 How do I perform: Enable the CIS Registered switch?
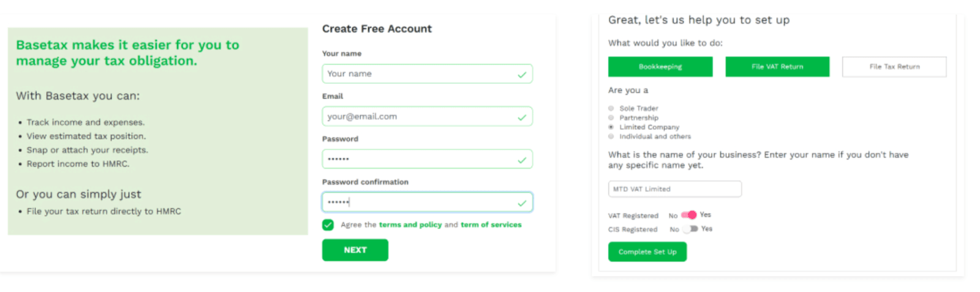(690, 229)
